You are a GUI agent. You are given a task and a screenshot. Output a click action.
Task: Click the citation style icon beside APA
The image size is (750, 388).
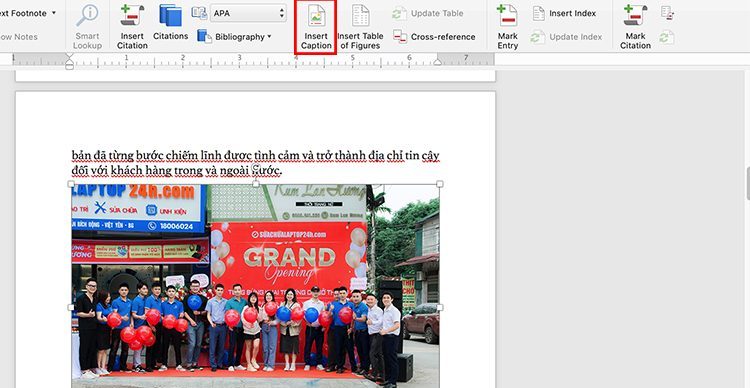(x=199, y=13)
